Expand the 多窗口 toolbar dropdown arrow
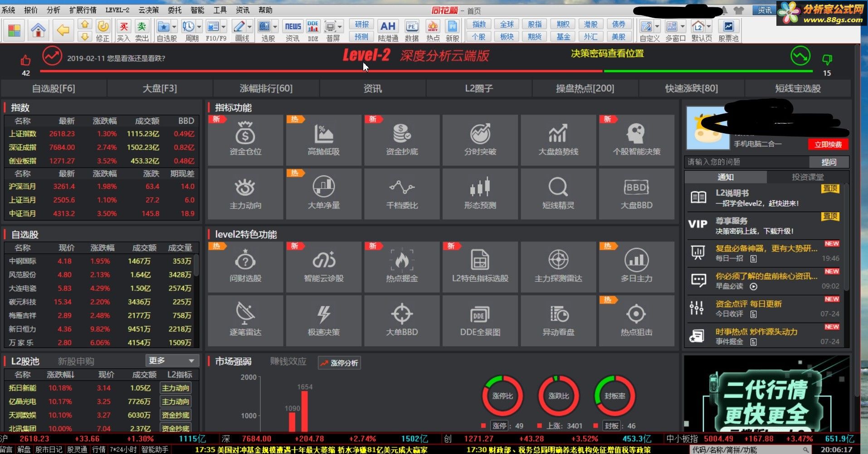The height and width of the screenshot is (454, 868). [683, 27]
